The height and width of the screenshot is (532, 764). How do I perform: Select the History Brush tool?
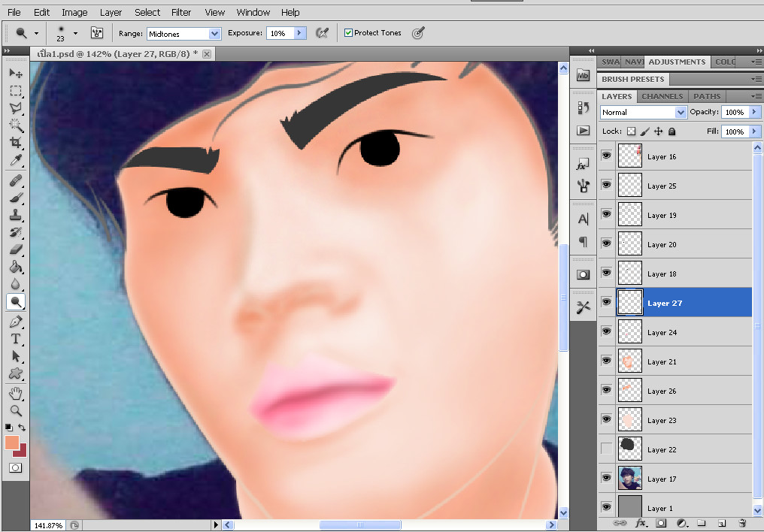[16, 232]
